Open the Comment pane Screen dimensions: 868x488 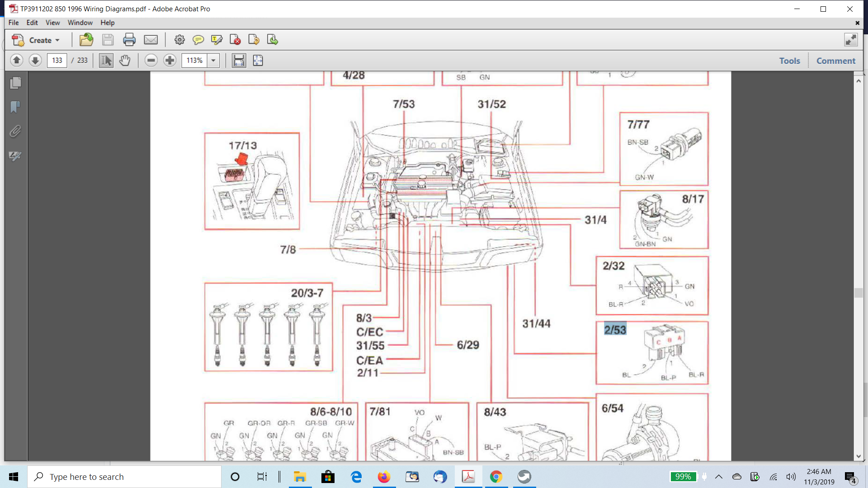click(x=835, y=61)
